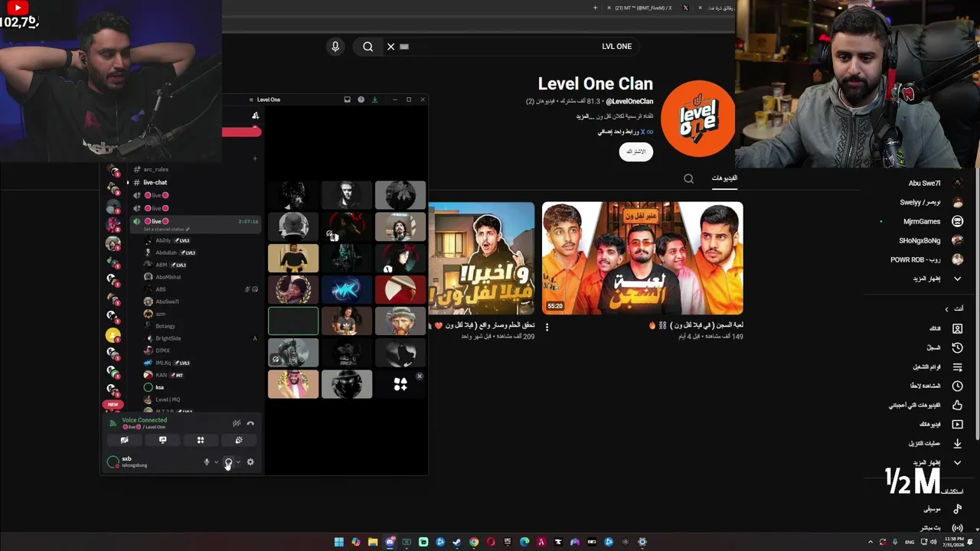980x551 pixels.
Task: Close the activities tile in Discord grid
Action: [420, 376]
